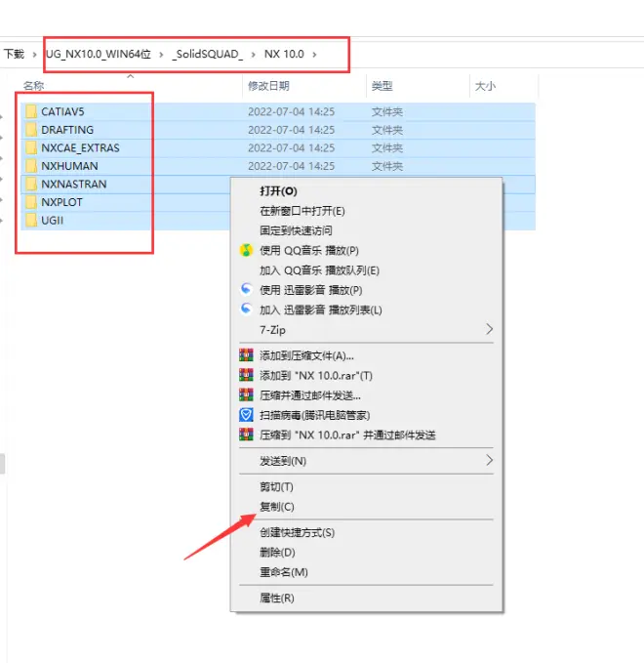Click the _SolidSQUAD_ breadcrumb

click(x=207, y=54)
